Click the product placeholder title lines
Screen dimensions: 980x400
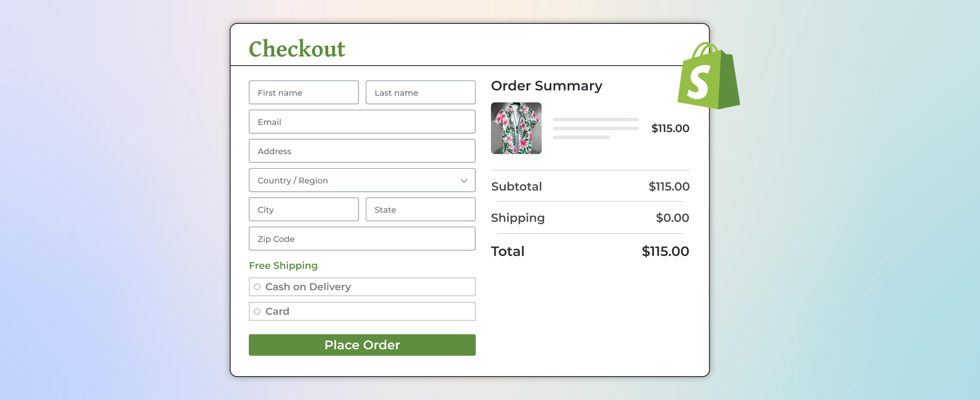[595, 128]
